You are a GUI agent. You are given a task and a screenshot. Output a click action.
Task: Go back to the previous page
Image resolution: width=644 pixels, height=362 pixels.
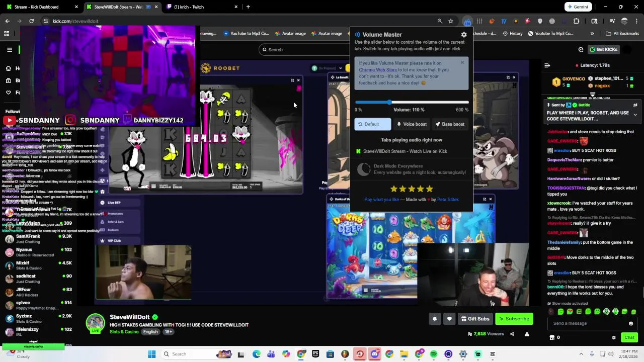(7, 21)
